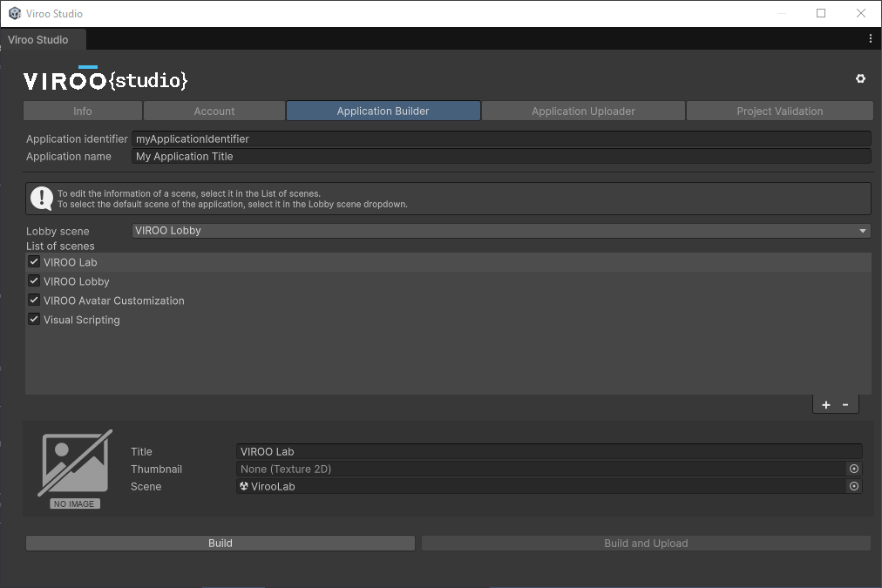Click the VIROO {studio} logo
The height and width of the screenshot is (588, 882).
(105, 79)
